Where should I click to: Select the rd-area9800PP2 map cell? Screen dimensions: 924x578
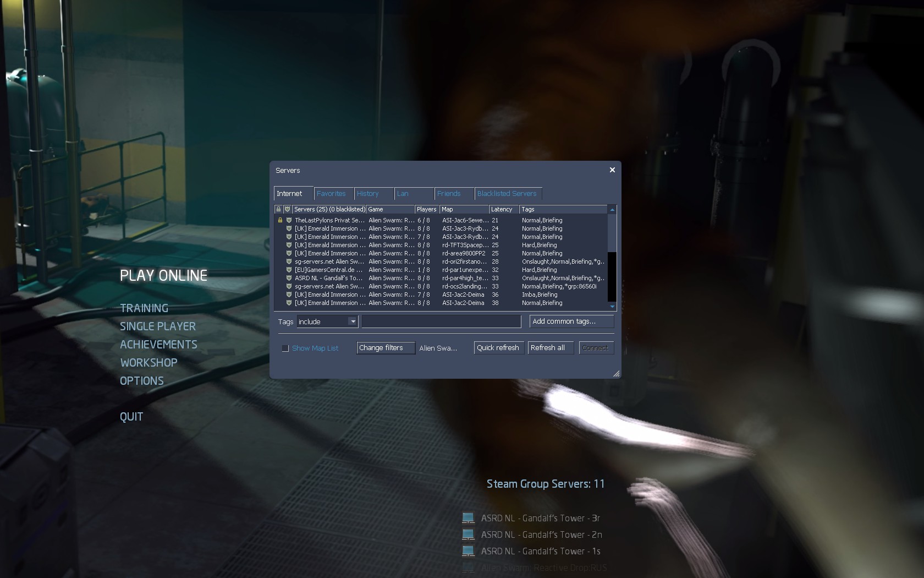click(464, 253)
